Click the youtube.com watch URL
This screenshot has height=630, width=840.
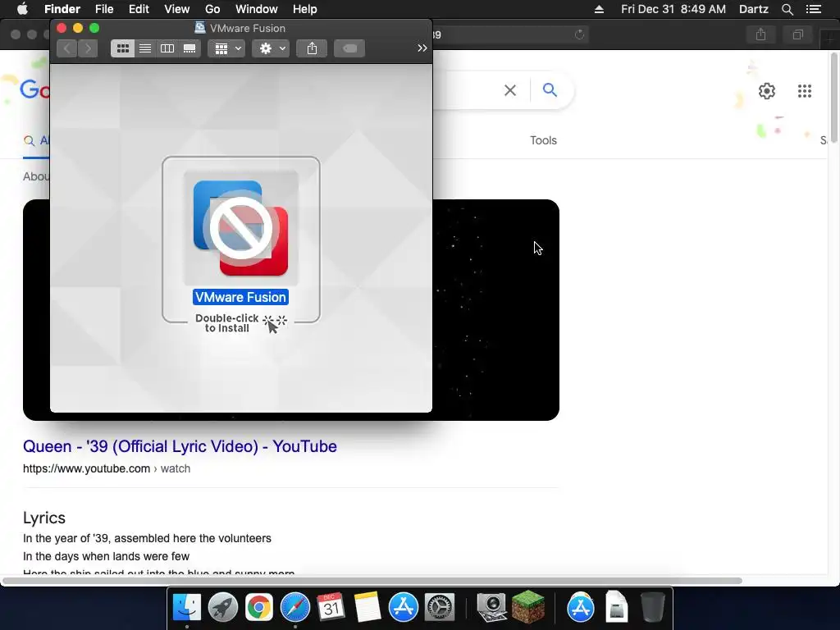pyautogui.click(x=107, y=468)
